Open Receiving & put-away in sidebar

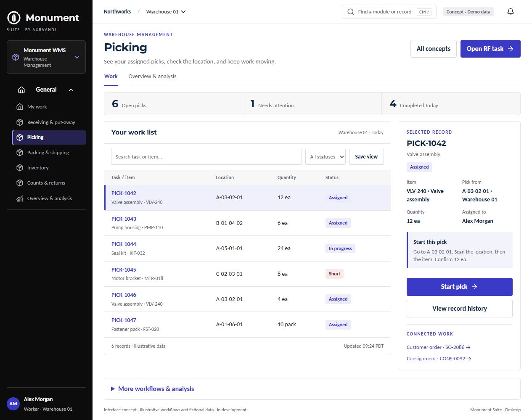pyautogui.click(x=49, y=122)
